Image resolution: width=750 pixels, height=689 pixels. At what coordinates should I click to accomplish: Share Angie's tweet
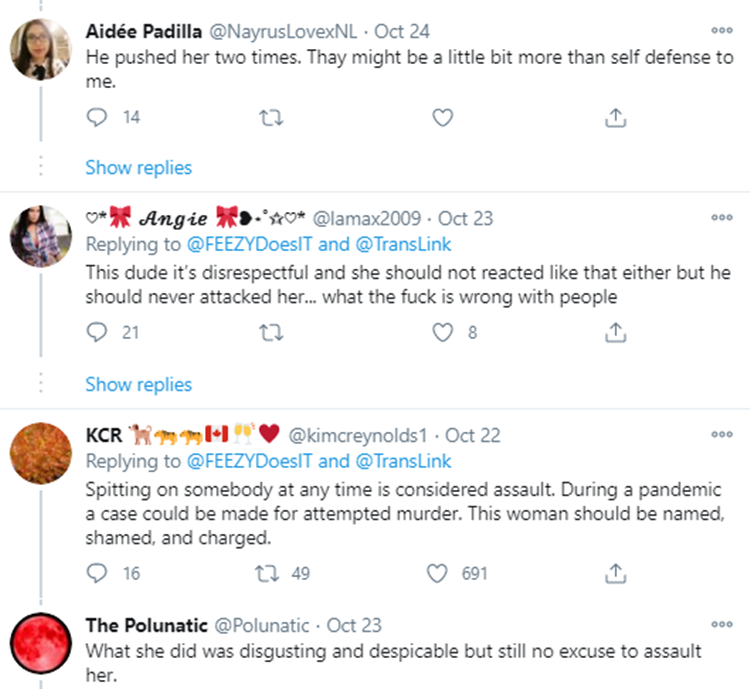click(616, 332)
